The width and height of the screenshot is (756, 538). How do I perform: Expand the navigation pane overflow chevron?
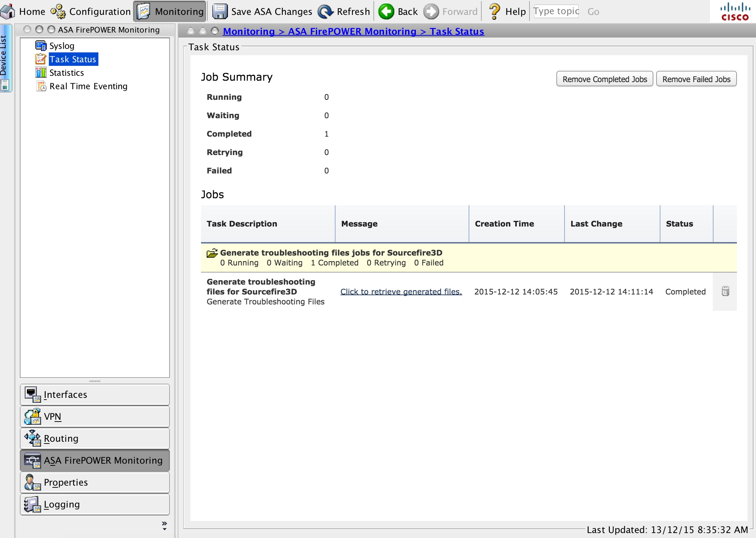tap(164, 525)
